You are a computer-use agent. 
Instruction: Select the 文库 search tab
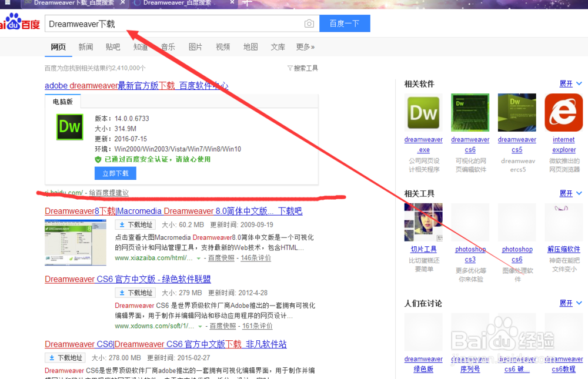278,47
